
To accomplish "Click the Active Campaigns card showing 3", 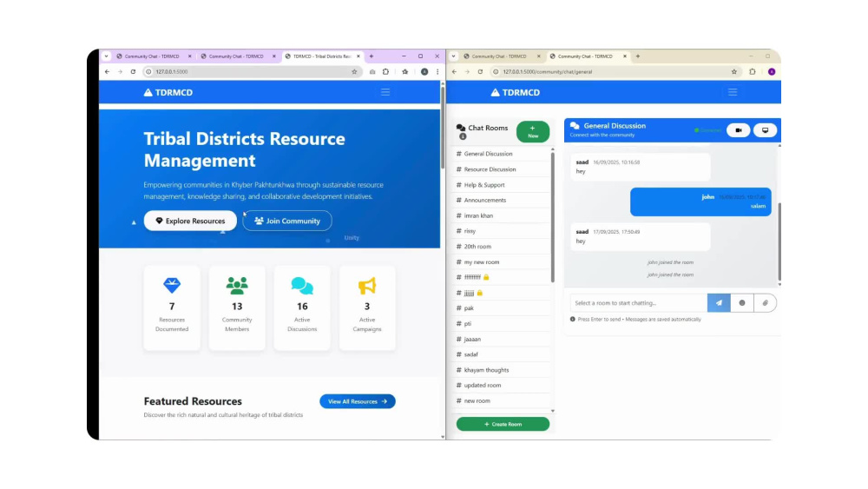I will point(367,308).
